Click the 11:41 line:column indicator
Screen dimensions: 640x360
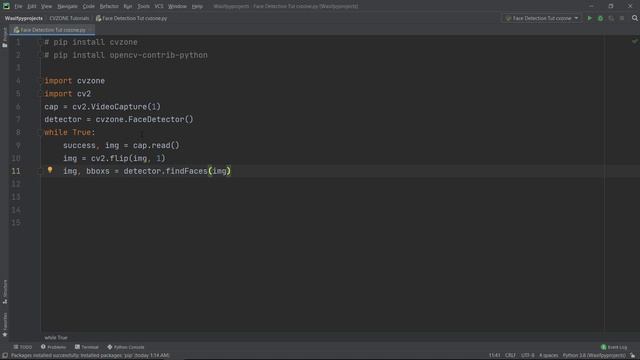pos(494,356)
